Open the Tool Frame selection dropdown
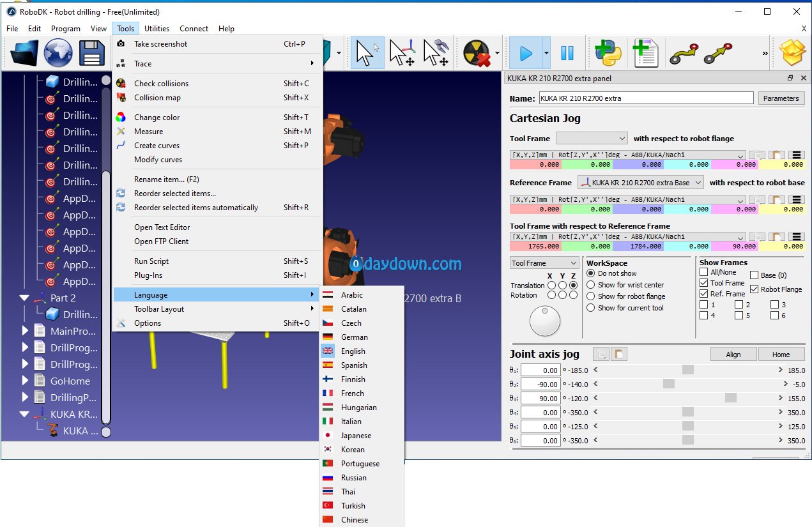812x527 pixels. tap(592, 138)
